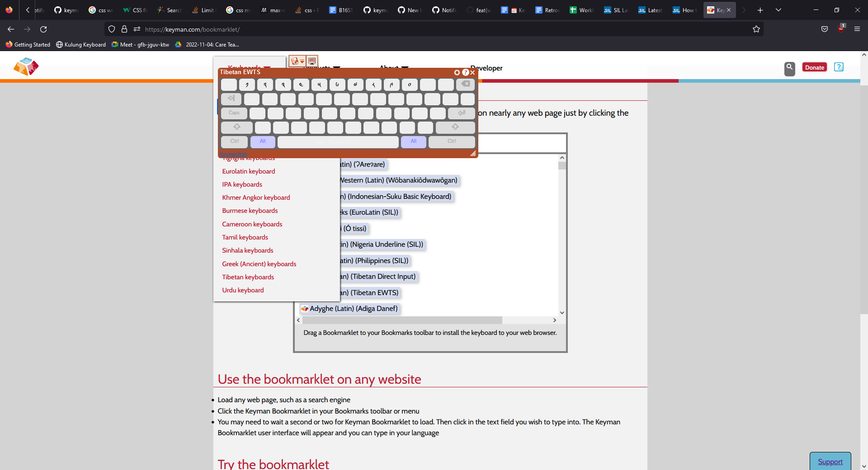The image size is (868, 470).
Task: Toggle the on-screen keyboard display button
Action: coord(312,61)
